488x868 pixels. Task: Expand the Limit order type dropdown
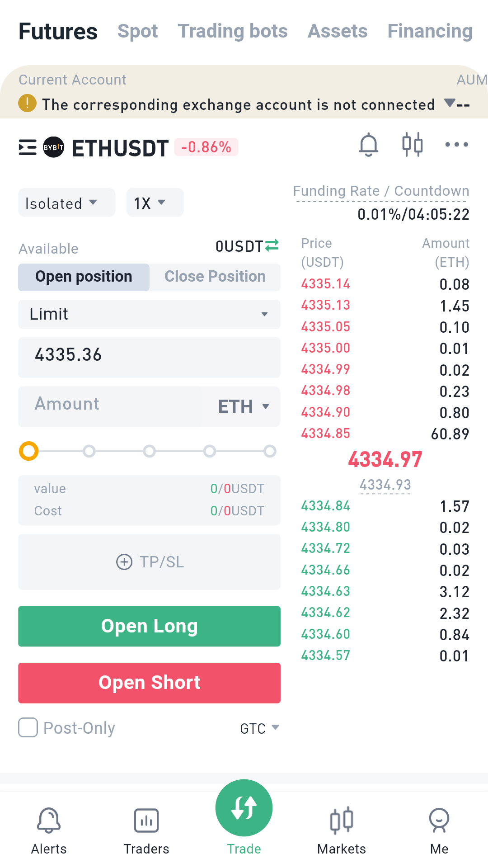point(149,314)
